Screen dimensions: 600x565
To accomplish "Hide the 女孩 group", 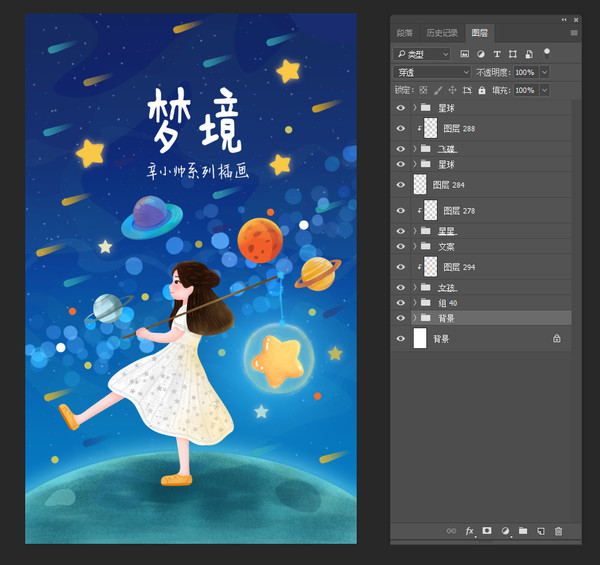I will [401, 287].
